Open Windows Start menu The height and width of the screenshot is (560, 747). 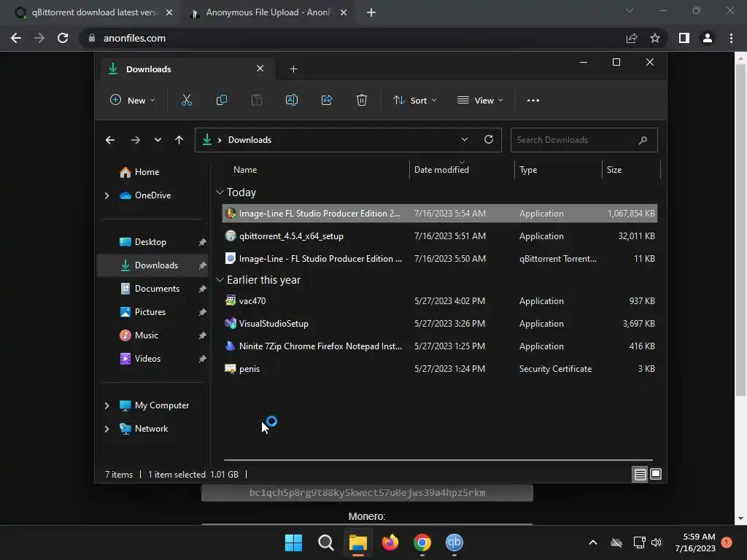coord(293,542)
